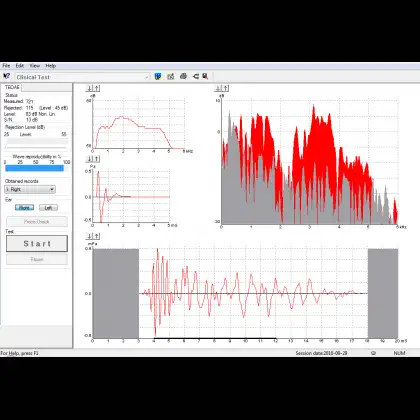Open the Edit menu
The width and height of the screenshot is (420, 420).
coord(20,66)
